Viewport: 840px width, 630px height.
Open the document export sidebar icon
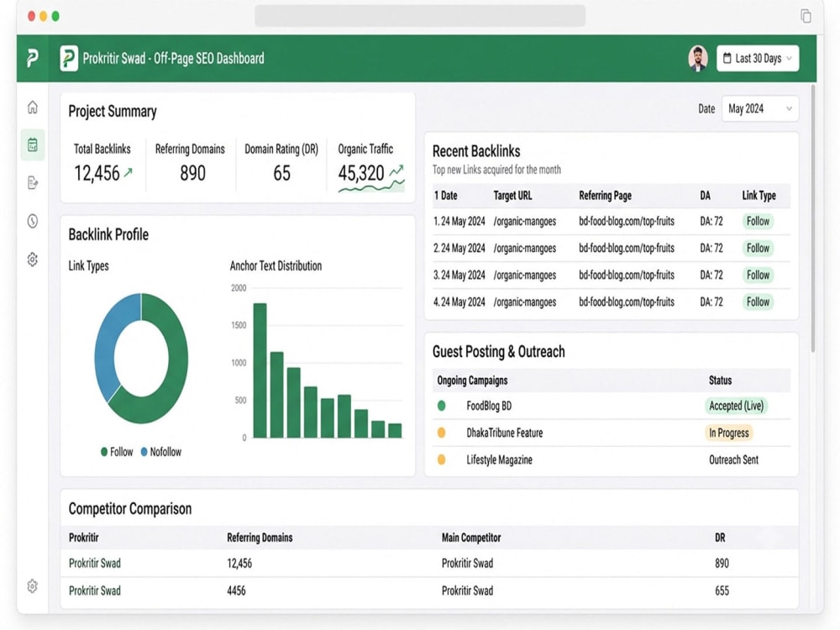coord(33,182)
